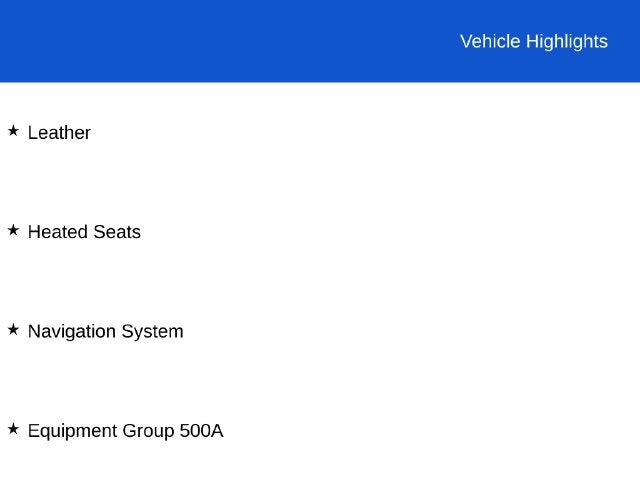640x480 pixels.
Task: Select the Navigation System highlight text
Action: coord(105,331)
